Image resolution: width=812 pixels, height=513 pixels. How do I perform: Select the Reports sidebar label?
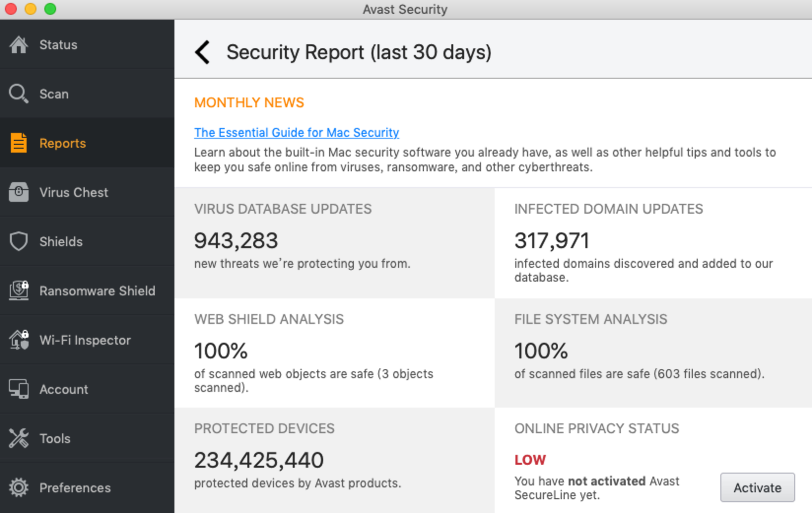coord(63,143)
